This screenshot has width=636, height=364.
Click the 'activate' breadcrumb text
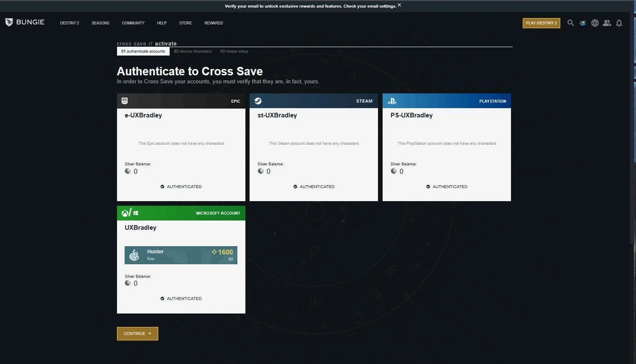(x=166, y=44)
